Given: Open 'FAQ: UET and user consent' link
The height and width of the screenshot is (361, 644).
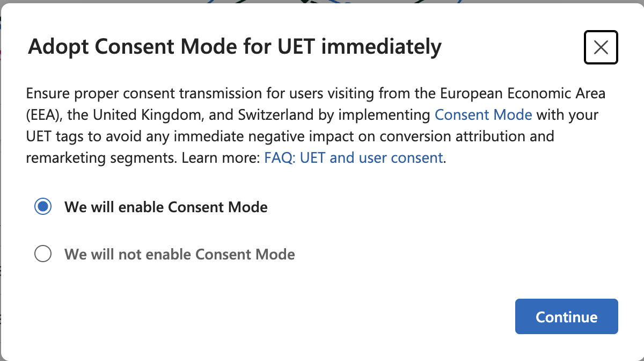Looking at the screenshot, I should [354, 158].
